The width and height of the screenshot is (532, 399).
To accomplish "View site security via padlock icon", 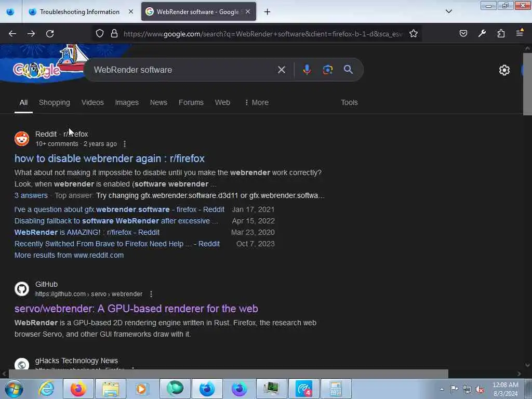I will tap(114, 34).
